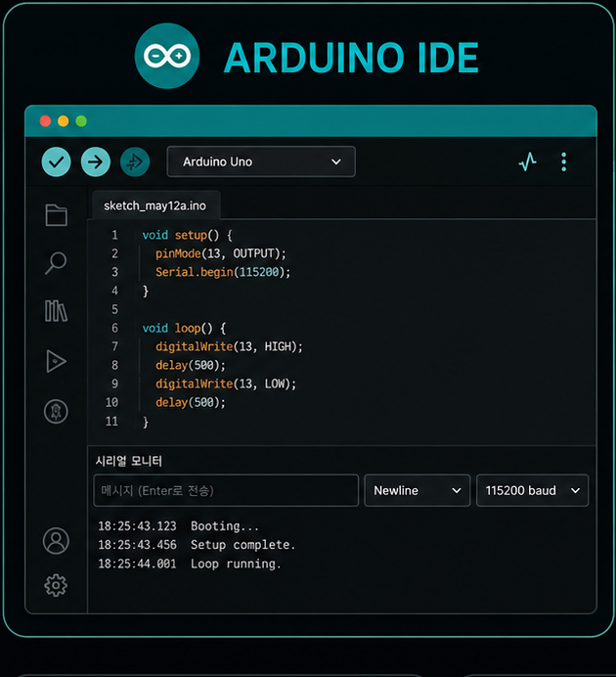Open the Sketchbook folder icon in sidebar
The image size is (616, 677).
coord(56,215)
